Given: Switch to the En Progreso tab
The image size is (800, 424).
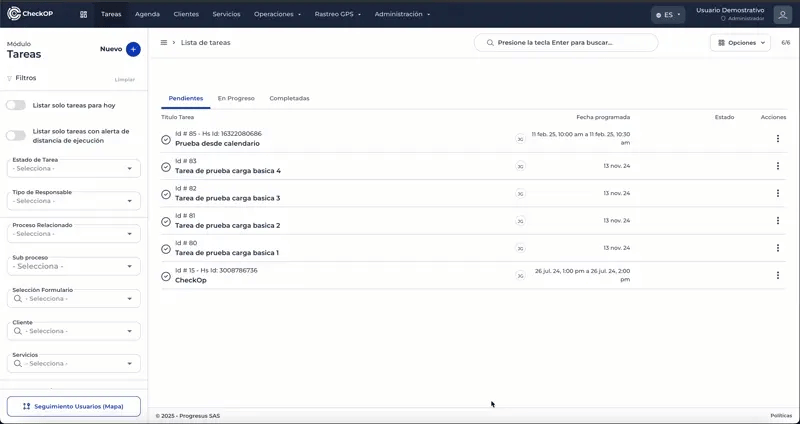Looking at the screenshot, I should (236, 98).
